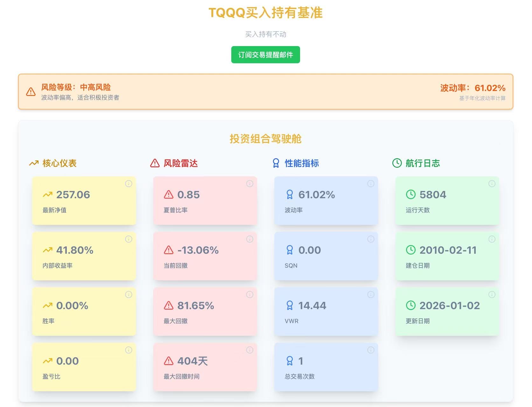
Task: Show info for SQN card
Action: click(371, 239)
